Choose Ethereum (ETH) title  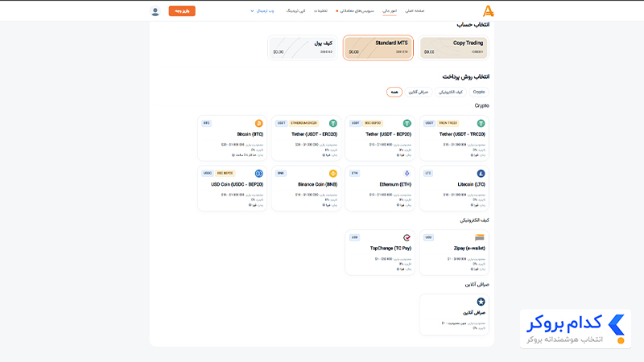coord(395,184)
